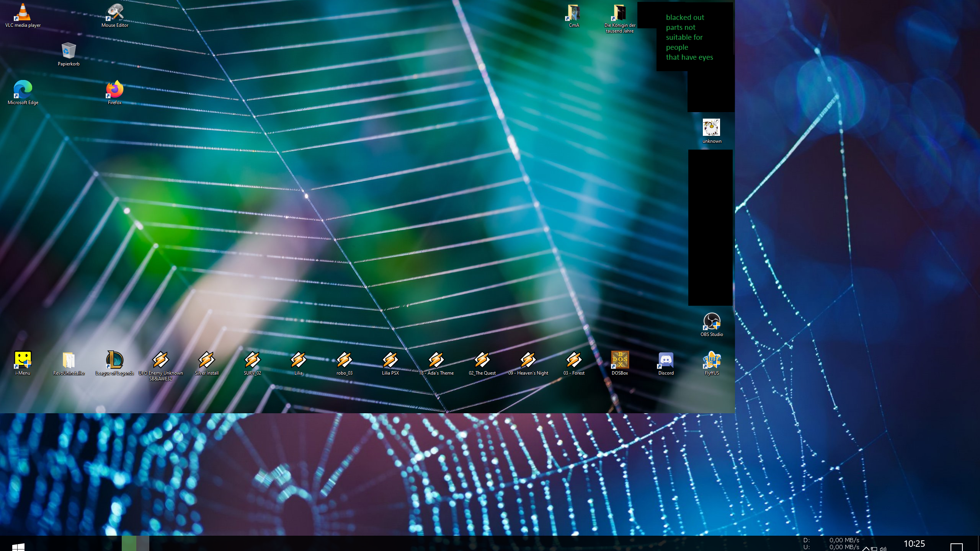Click the Windows Start button
Viewport: 980px width, 551px height.
18,546
